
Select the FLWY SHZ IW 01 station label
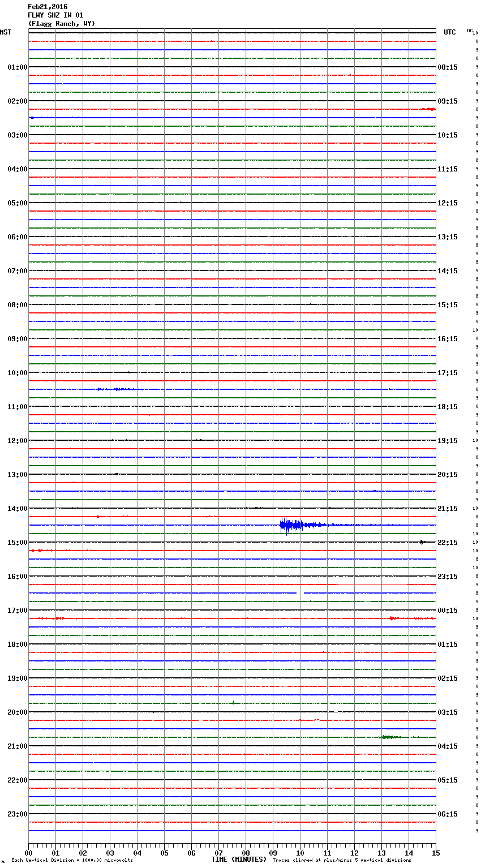(55, 15)
